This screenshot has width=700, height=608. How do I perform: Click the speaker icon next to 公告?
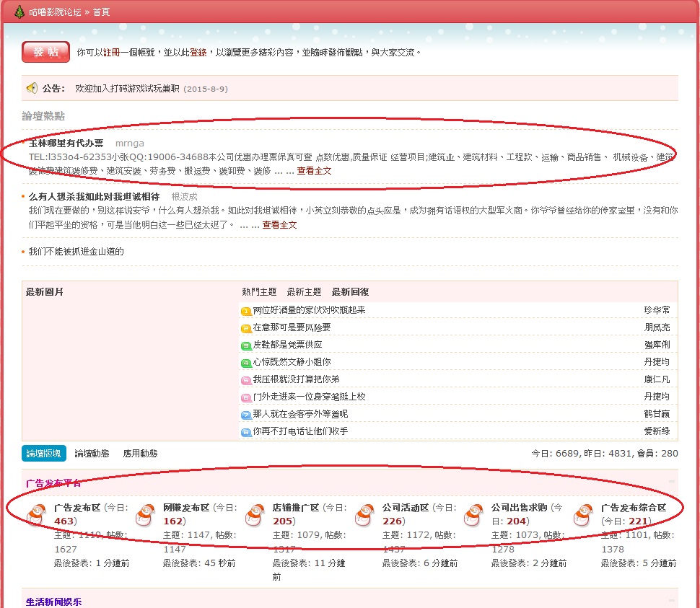pos(32,88)
